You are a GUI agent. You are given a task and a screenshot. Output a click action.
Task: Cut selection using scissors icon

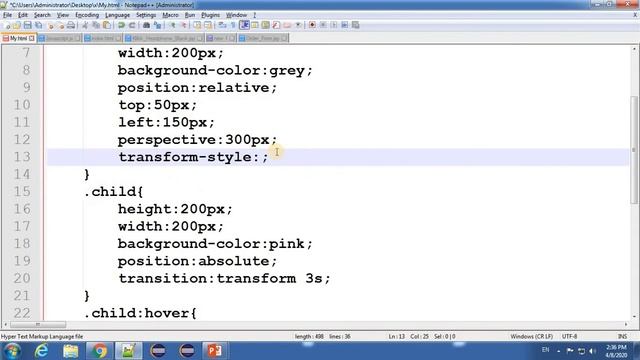coord(85,25)
